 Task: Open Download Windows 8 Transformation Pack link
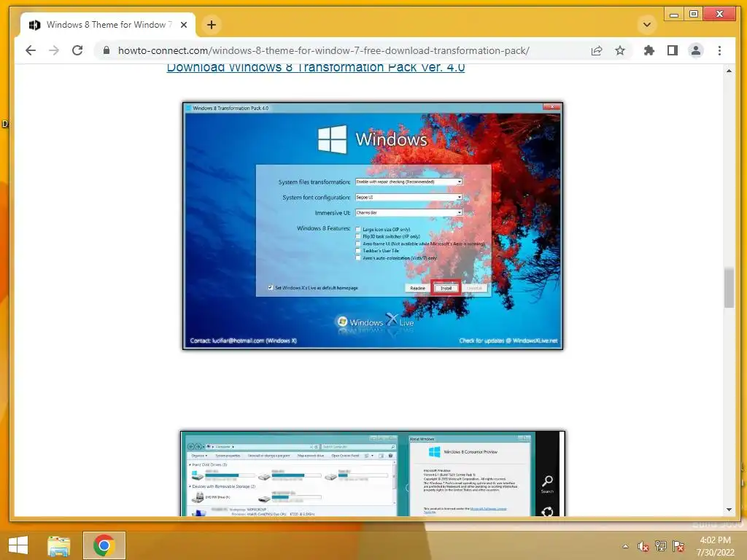(315, 67)
